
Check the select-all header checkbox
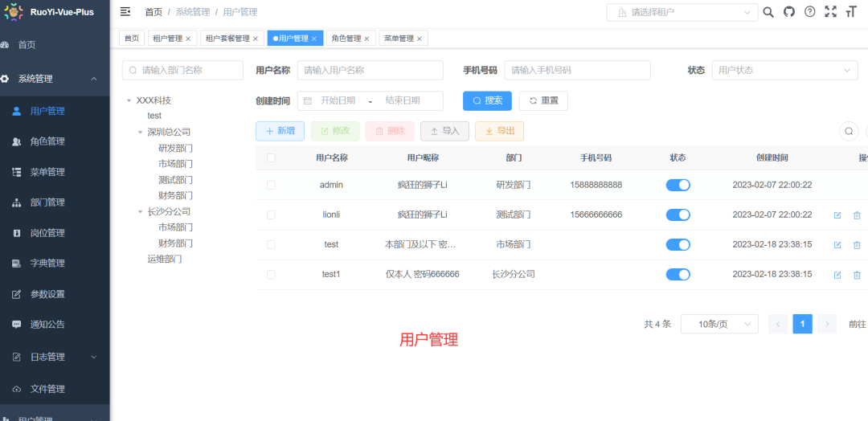(271, 158)
